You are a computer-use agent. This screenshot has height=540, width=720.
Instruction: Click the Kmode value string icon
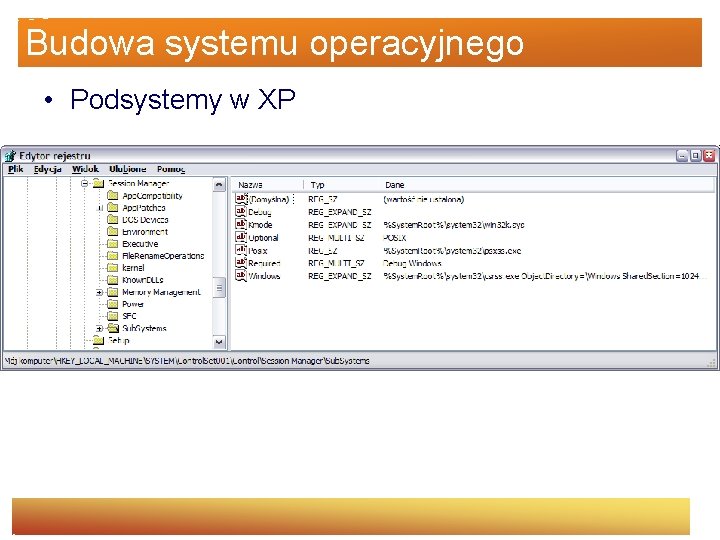click(x=241, y=224)
